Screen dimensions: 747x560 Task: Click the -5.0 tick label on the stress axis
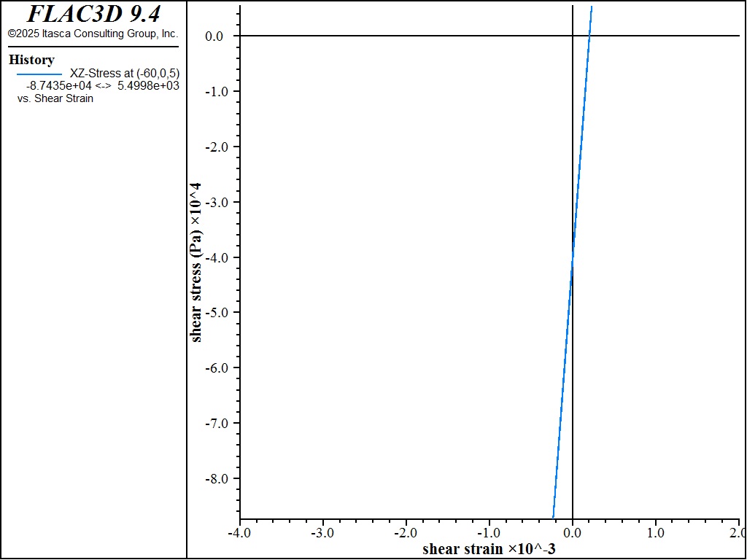(x=218, y=312)
